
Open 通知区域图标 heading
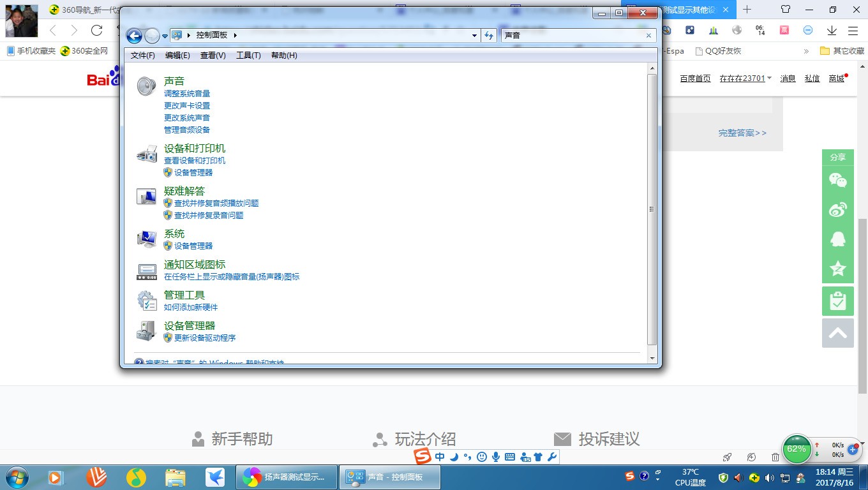pos(195,265)
